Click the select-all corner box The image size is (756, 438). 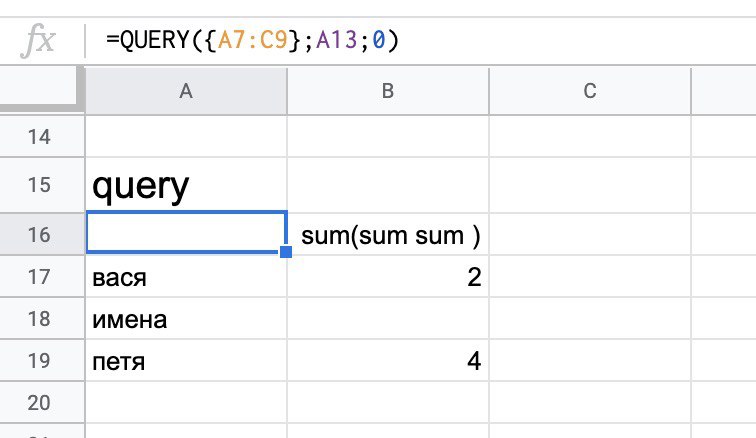[x=40, y=91]
